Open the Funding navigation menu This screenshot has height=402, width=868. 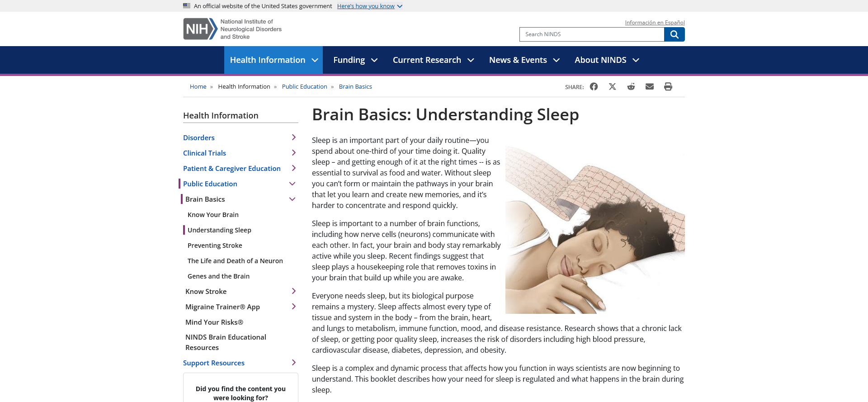(355, 60)
